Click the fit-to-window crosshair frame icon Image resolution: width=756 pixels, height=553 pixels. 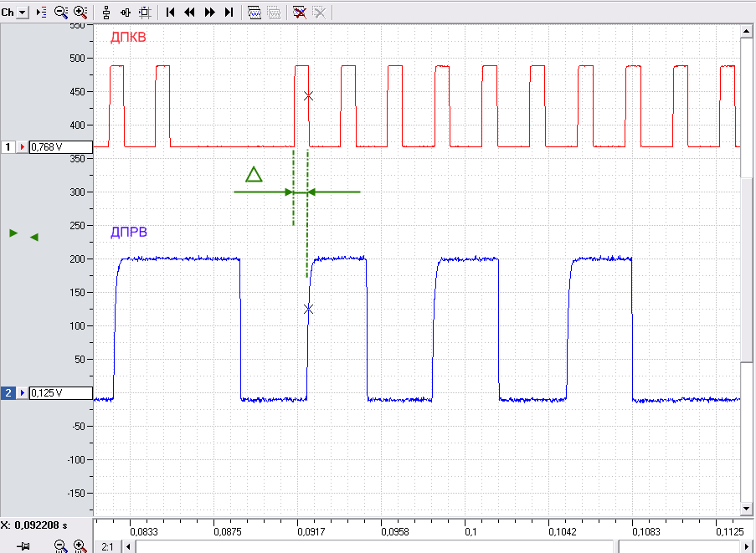145,13
